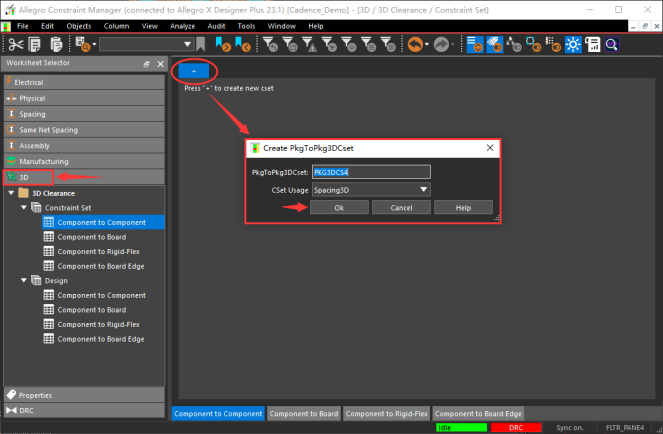Click Help in Create PkgToPkg3DCset dialog

click(463, 208)
